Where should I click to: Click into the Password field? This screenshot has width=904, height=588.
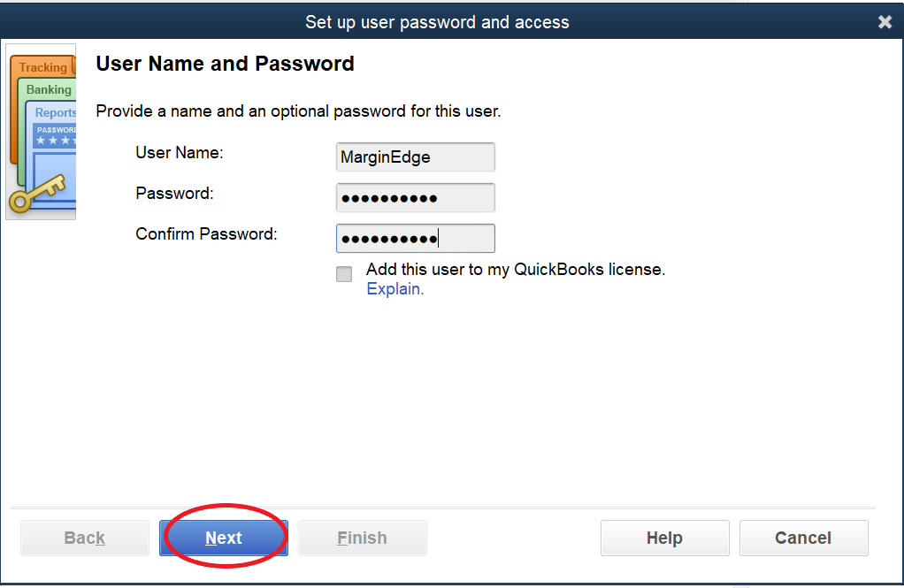(x=415, y=198)
